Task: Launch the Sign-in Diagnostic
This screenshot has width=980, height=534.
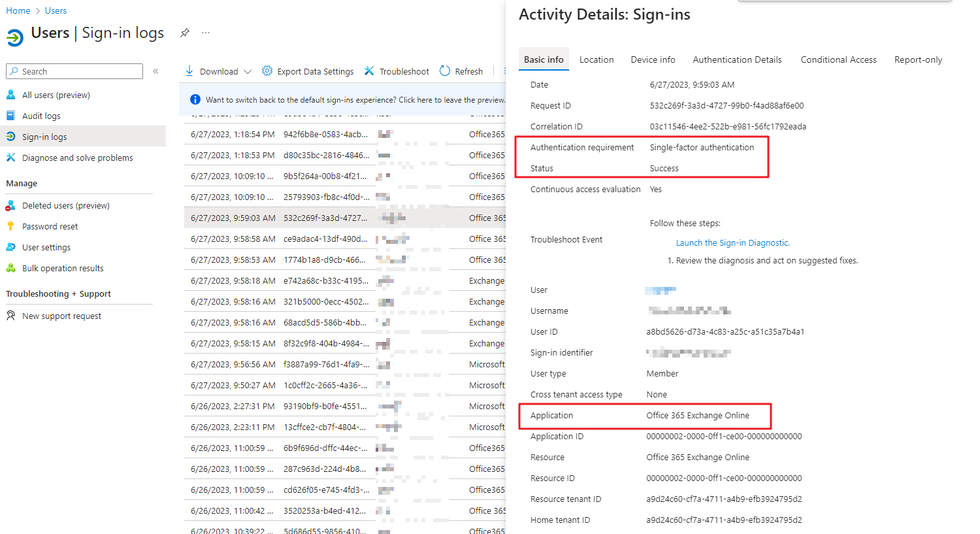Action: point(732,242)
